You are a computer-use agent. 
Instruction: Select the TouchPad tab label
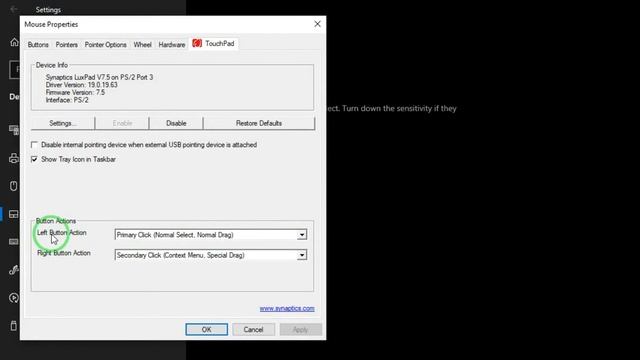pos(220,43)
